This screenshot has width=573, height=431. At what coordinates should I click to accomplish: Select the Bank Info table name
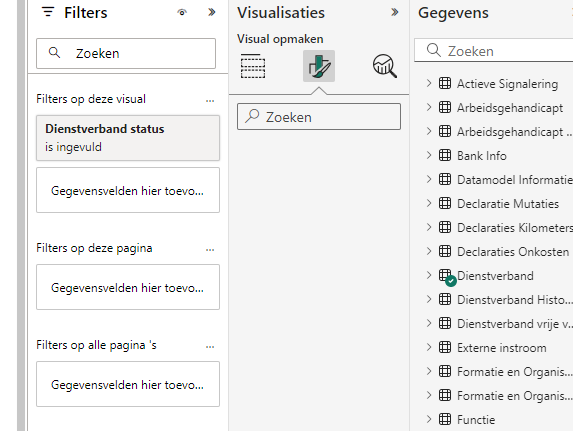(482, 156)
